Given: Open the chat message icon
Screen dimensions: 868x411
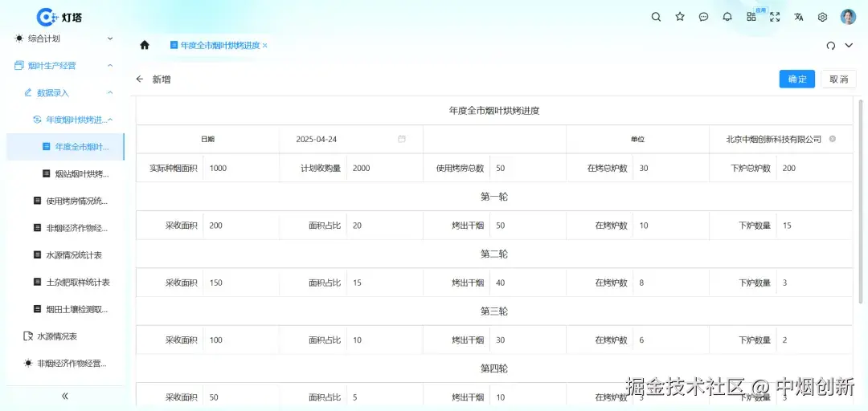Looking at the screenshot, I should (703, 17).
